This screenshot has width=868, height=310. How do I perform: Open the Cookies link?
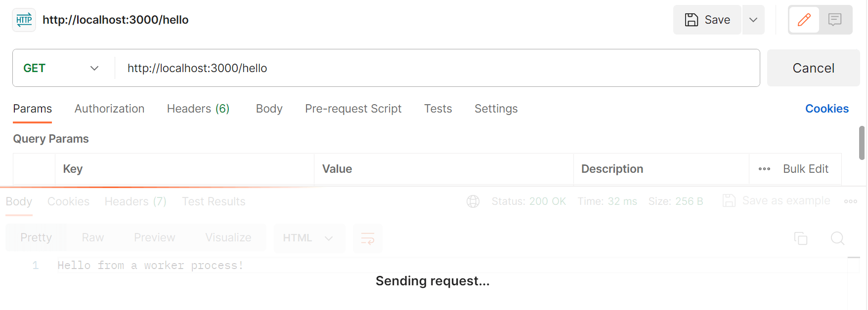point(826,109)
